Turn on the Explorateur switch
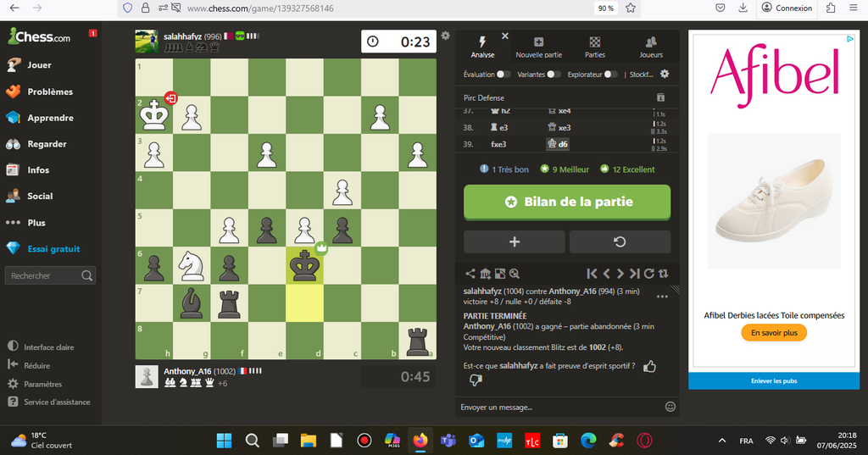 (610, 75)
